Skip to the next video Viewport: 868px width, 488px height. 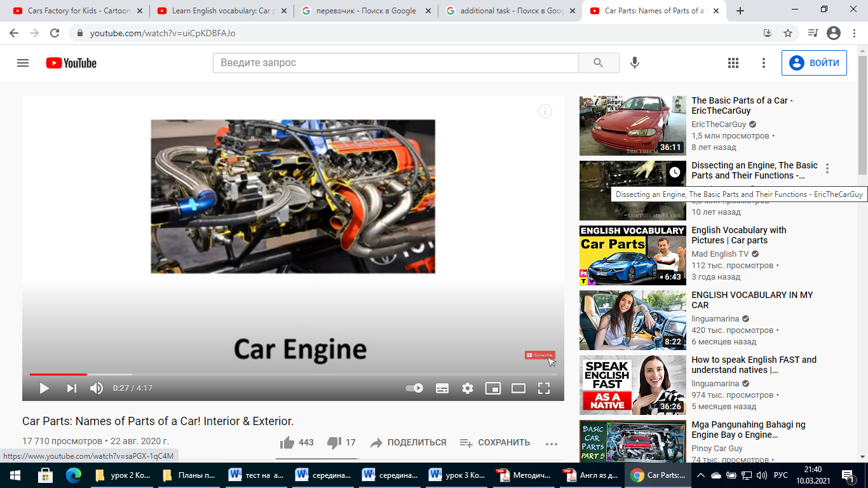point(71,388)
